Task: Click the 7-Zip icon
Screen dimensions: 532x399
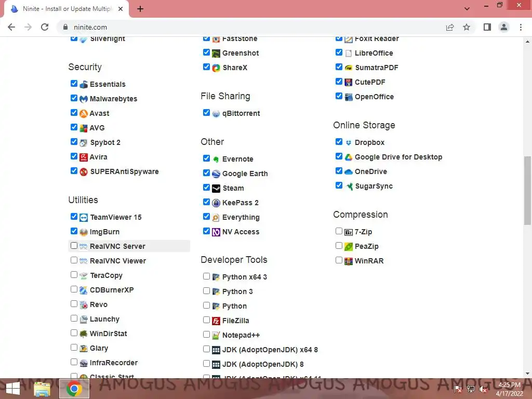Action: pyautogui.click(x=349, y=232)
